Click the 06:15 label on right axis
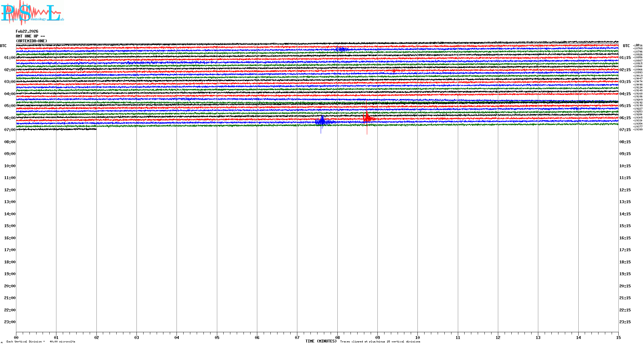Image resolution: width=644 pixels, height=346 pixels. tap(625, 118)
